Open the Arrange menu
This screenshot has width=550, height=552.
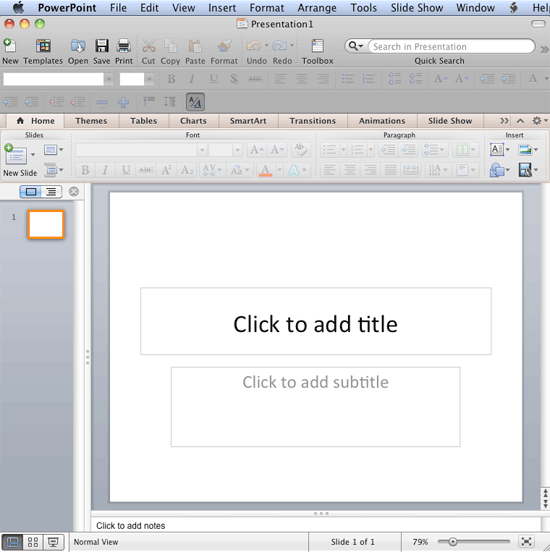pos(317,7)
